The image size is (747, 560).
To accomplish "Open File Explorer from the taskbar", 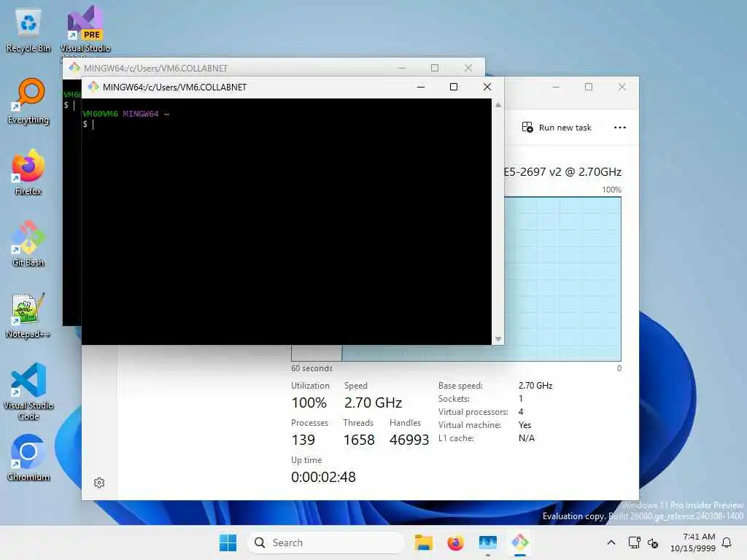I will click(423, 542).
